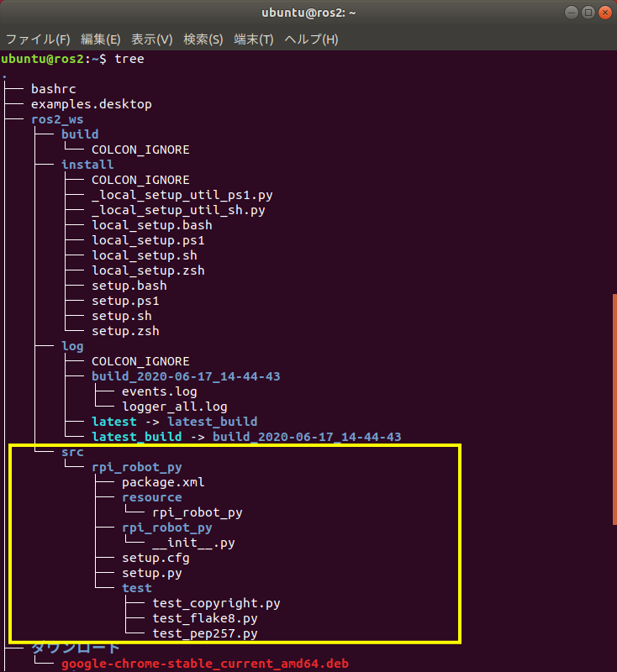Click COLCON_IGNORE under build
This screenshot has height=672, width=617.
[x=140, y=150]
